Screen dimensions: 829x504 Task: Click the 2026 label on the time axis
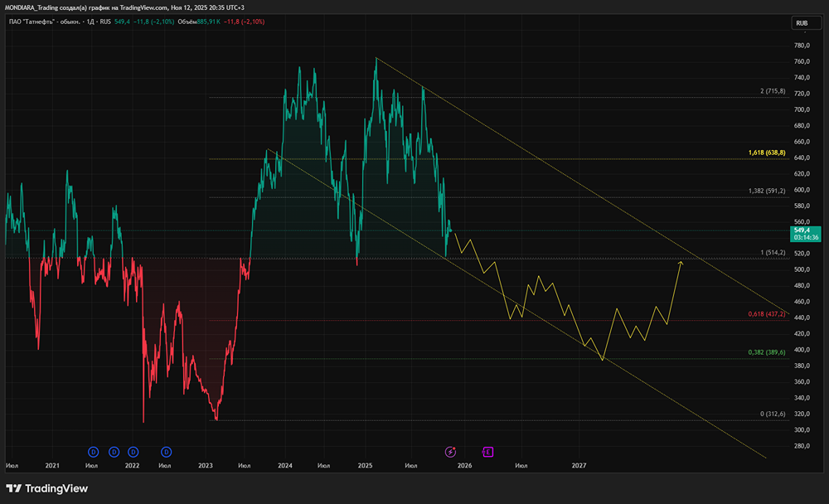pyautogui.click(x=464, y=465)
